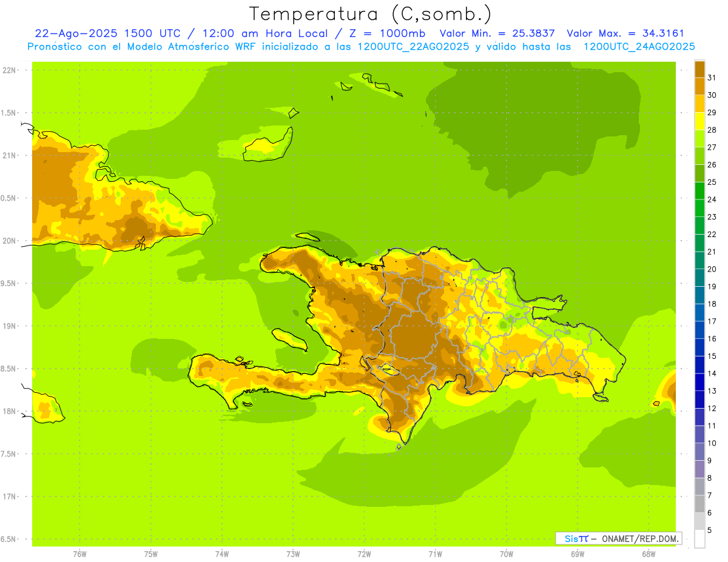Click valid-until time '1200UTC_24AGO2025'

[639, 47]
